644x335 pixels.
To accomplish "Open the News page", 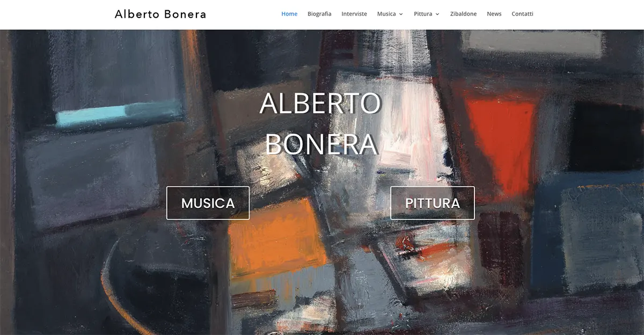I will coord(494,14).
